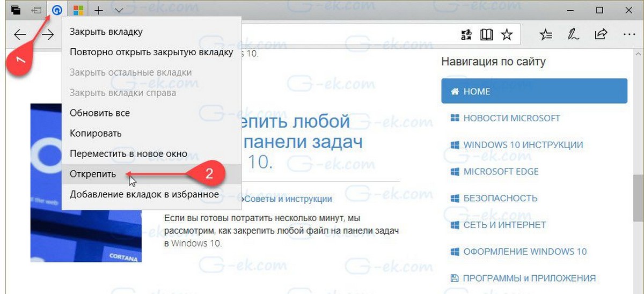Open the HOME navigation button
Image resolution: width=644 pixels, height=294 pixels.
pyautogui.click(x=534, y=91)
